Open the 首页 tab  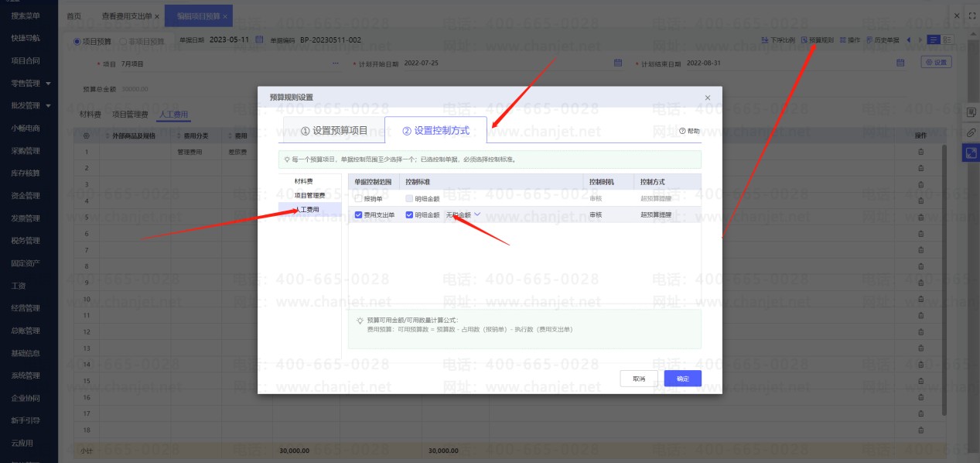[73, 16]
